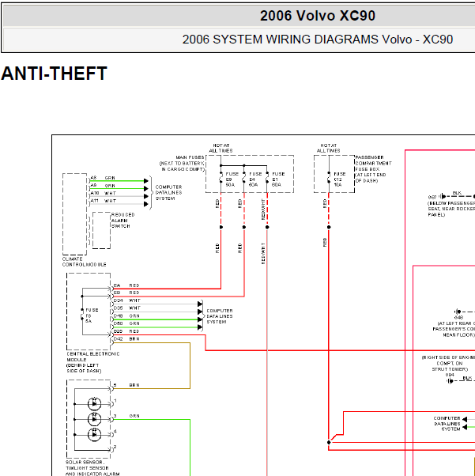Click the 'D42 BRN' terminal label
Image resolution: width=475 pixels, height=476 pixels.
pyautogui.click(x=126, y=339)
